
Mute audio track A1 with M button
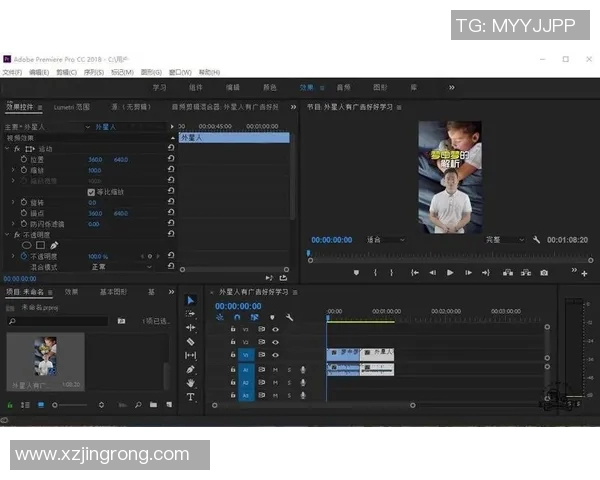coord(275,370)
